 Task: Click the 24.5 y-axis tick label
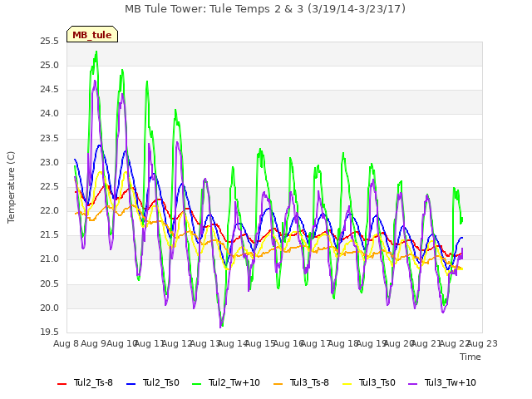(50, 90)
